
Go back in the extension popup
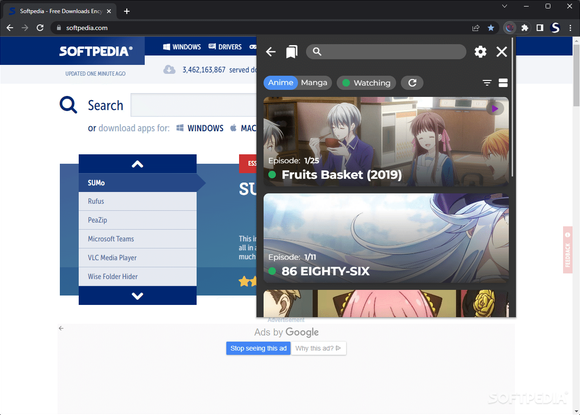point(271,52)
